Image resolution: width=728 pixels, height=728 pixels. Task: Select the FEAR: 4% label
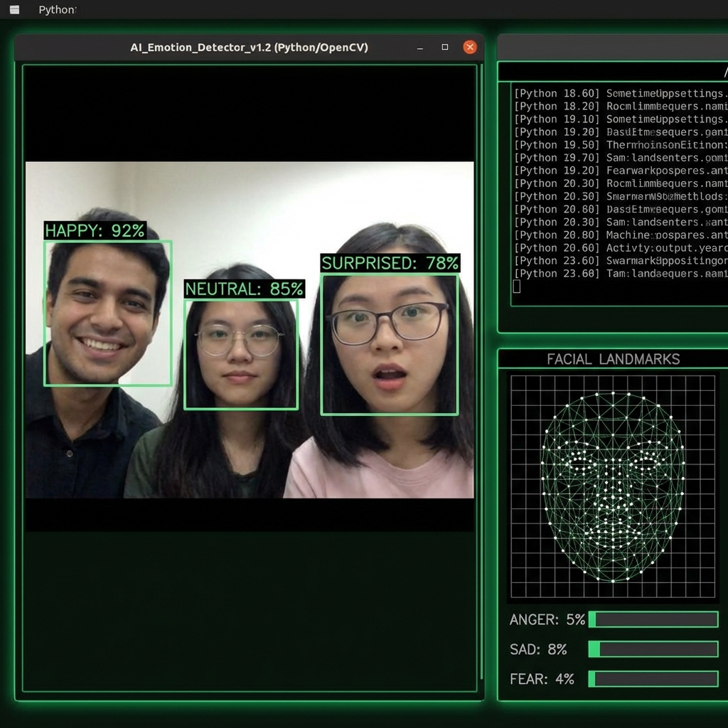coord(542,679)
